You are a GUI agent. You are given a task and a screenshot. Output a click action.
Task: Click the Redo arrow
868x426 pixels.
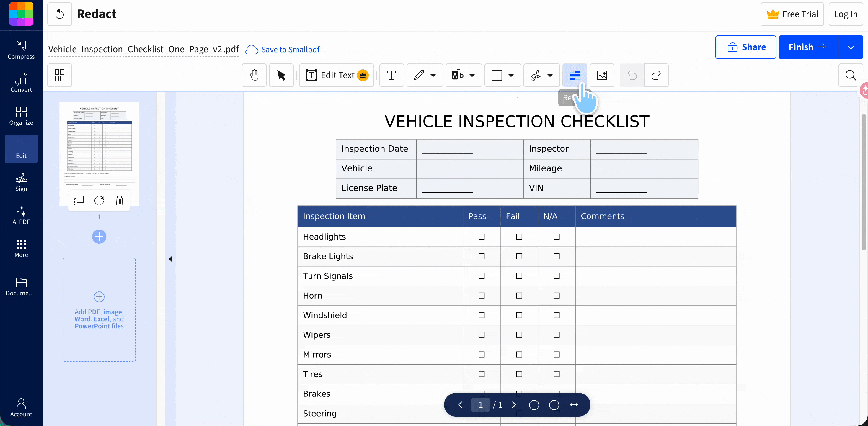[x=656, y=75]
